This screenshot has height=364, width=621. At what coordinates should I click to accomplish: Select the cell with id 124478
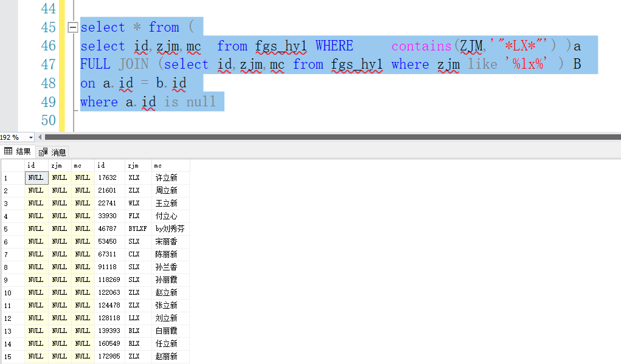[x=109, y=306]
